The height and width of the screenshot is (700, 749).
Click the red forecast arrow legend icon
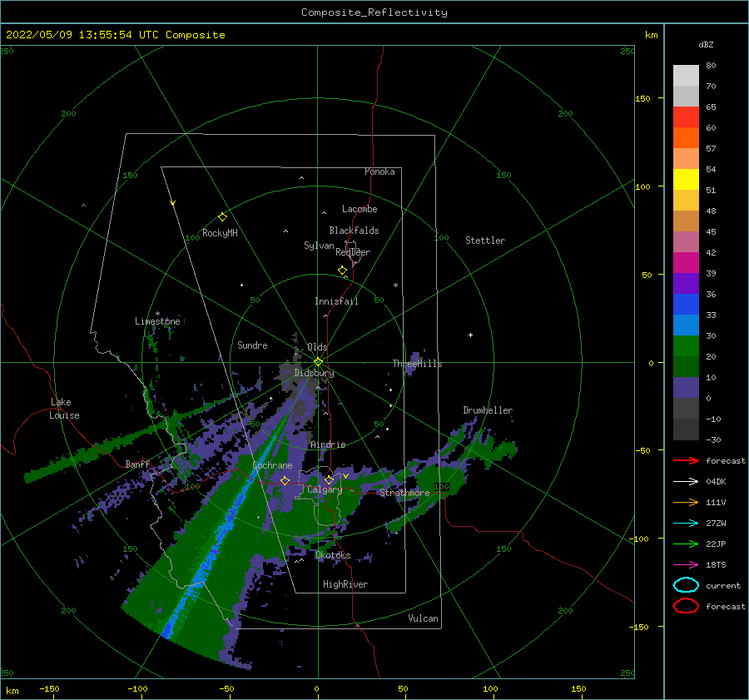pyautogui.click(x=686, y=460)
